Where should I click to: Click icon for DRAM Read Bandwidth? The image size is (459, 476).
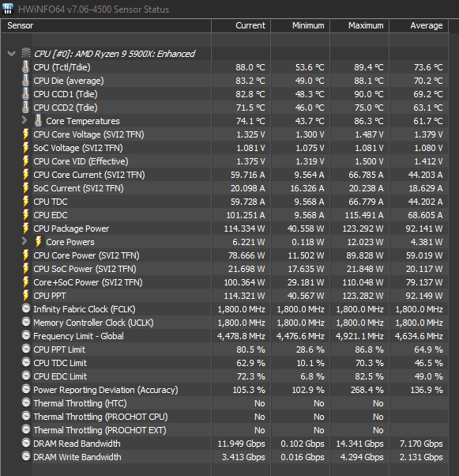coord(26,443)
